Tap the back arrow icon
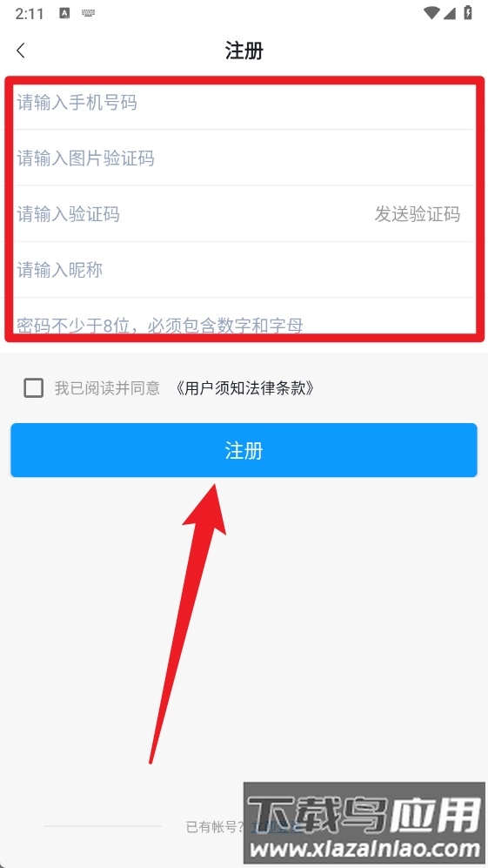Screen dimensions: 488x868 coord(21,50)
